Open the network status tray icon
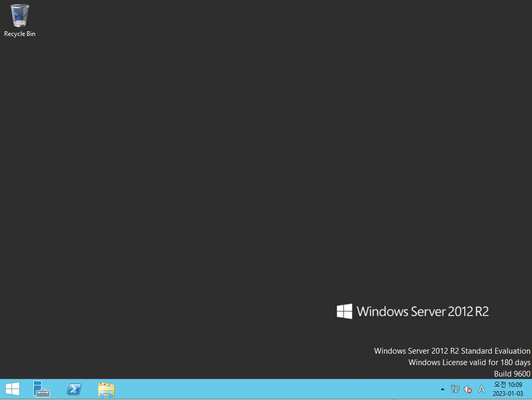This screenshot has height=400, width=532. tap(455, 389)
